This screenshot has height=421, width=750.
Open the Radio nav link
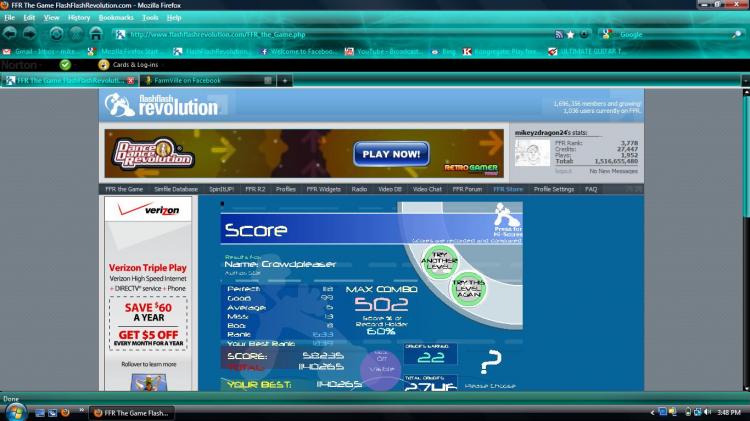[359, 189]
